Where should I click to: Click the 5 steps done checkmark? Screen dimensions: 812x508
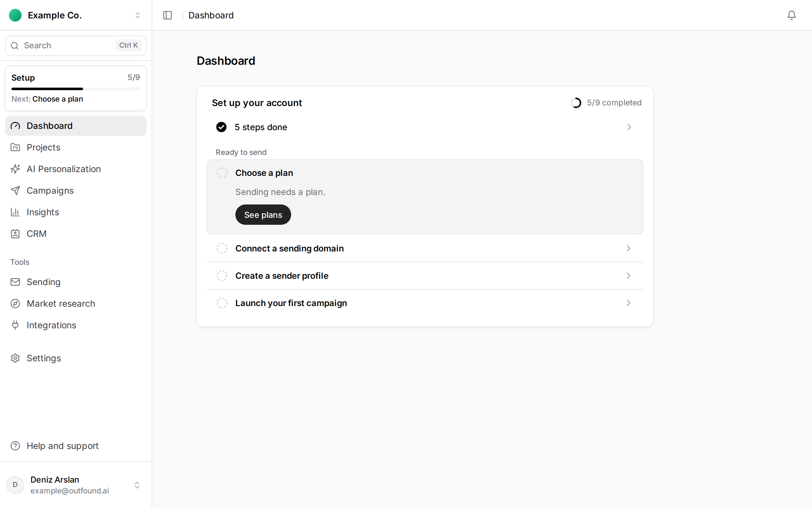click(x=221, y=127)
